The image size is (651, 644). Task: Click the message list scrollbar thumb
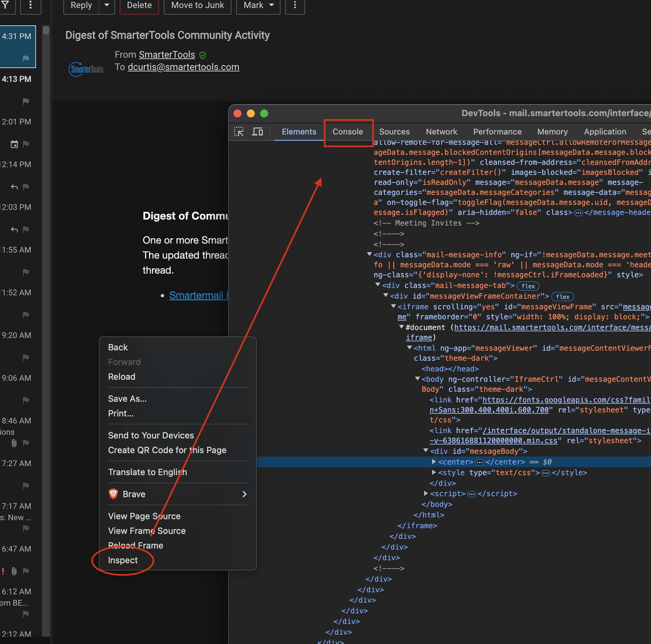(x=46, y=30)
